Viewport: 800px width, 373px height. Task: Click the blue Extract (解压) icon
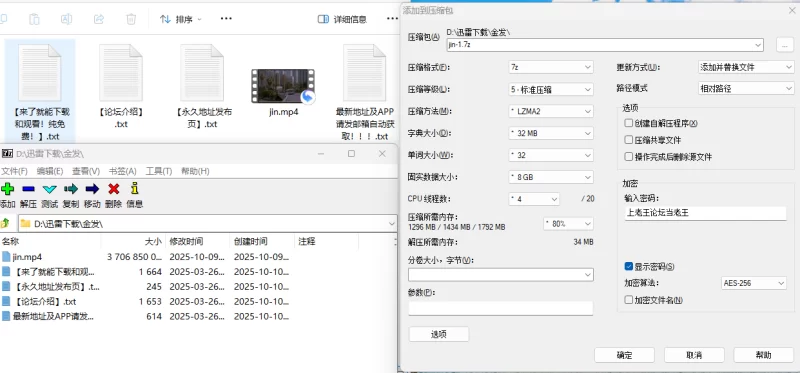tap(29, 189)
